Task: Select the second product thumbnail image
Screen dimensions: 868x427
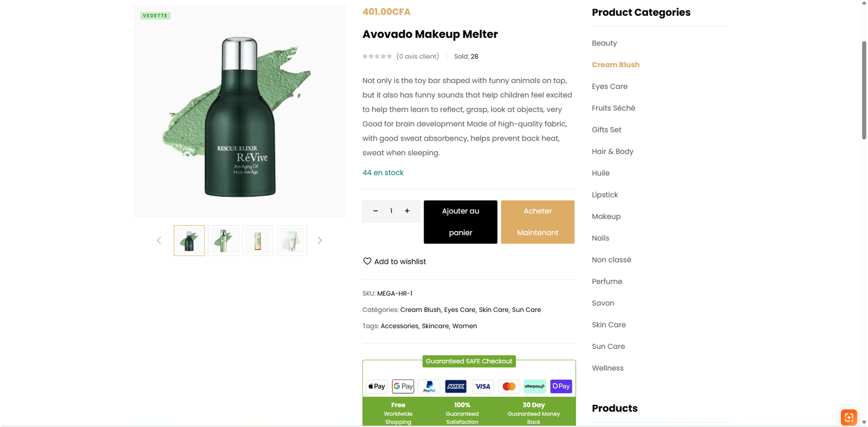Action: click(x=224, y=240)
